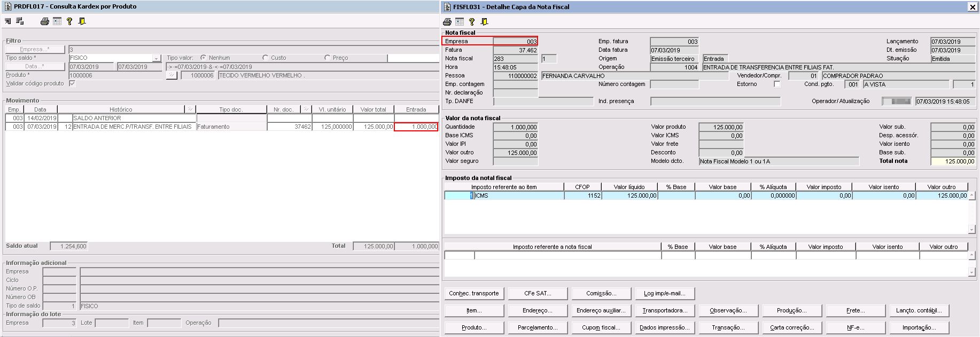Click the Data... filter button
This screenshot has height=337, width=980.
tap(35, 67)
